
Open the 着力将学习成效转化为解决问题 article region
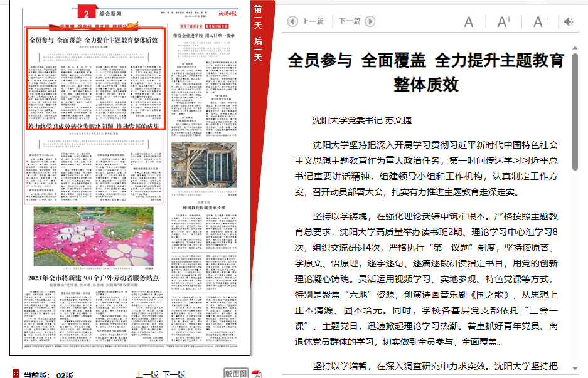point(94,167)
